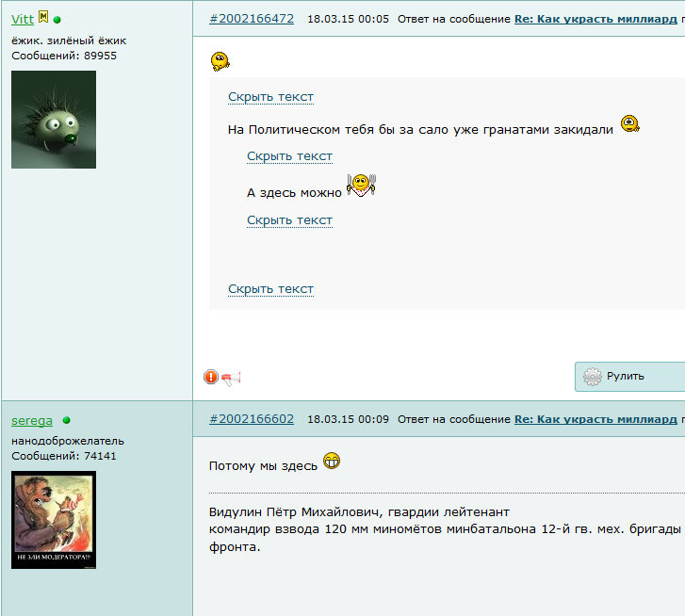
Task: Open Vitt's user profile link
Action: 23,19
